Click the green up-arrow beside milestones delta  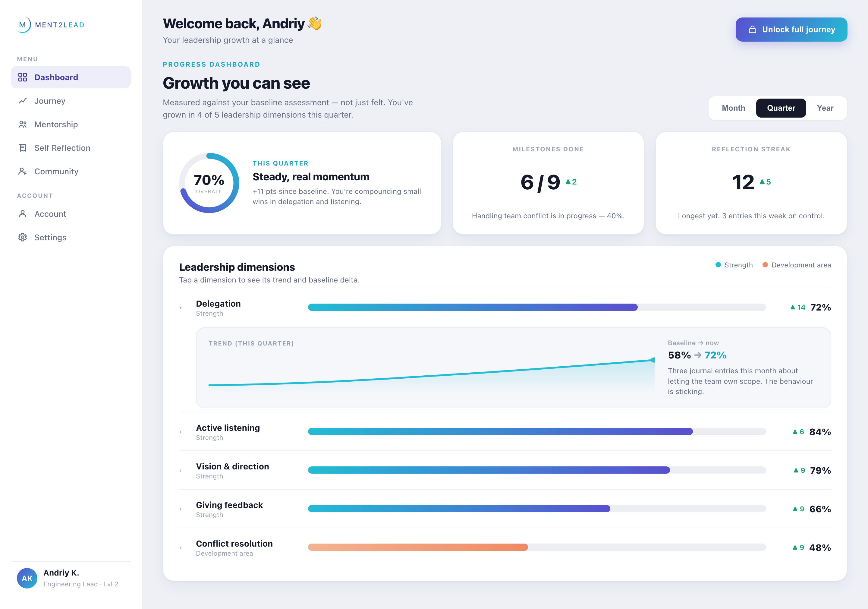568,182
